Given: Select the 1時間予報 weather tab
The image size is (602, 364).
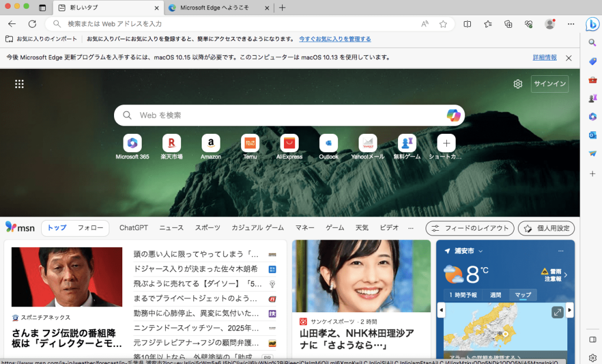Looking at the screenshot, I should click(463, 295).
